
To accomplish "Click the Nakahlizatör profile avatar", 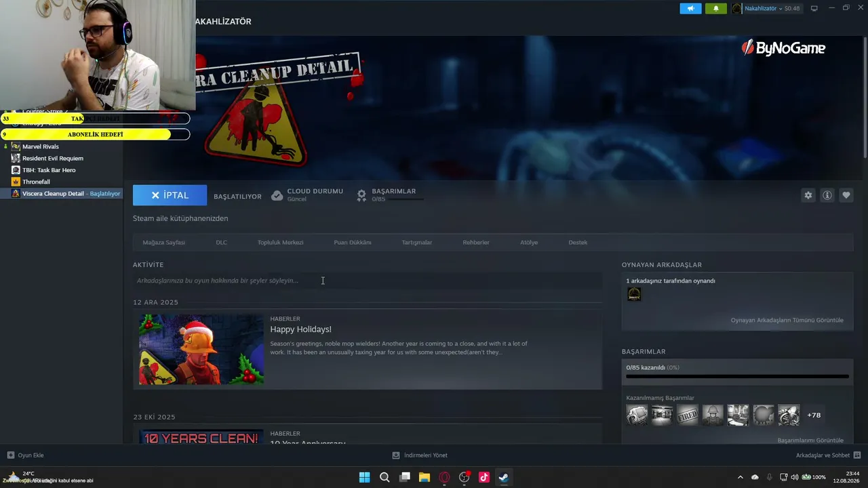I will (x=737, y=8).
